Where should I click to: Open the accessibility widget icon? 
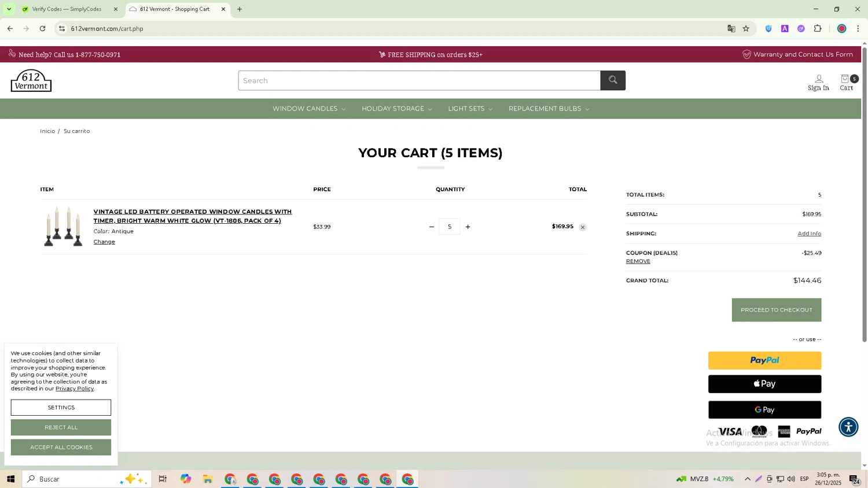tap(848, 427)
